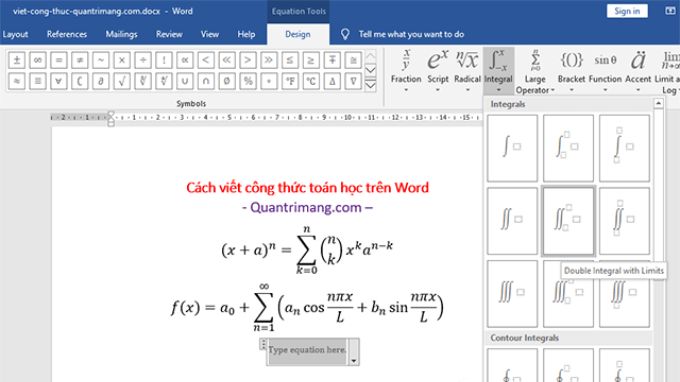Click Tell me what you want to do

[411, 34]
